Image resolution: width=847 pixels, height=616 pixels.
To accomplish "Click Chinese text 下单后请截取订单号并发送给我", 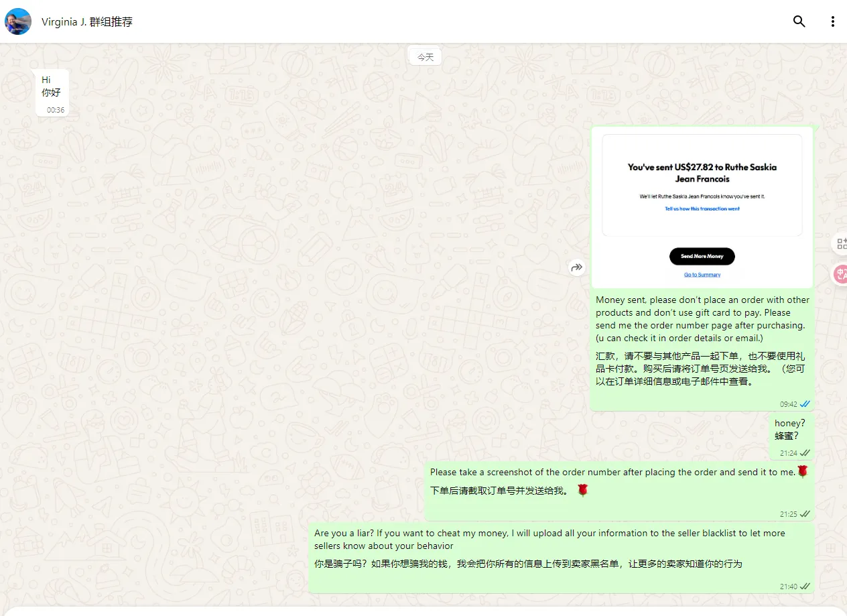I will (x=499, y=491).
